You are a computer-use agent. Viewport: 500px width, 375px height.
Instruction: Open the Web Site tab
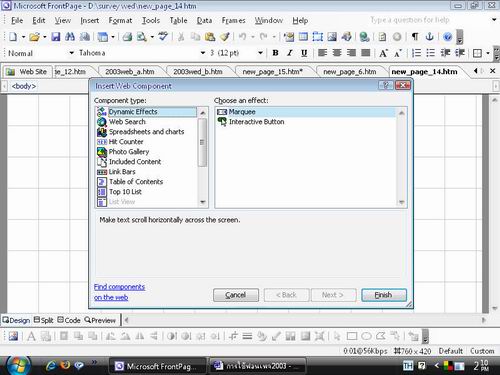28,72
